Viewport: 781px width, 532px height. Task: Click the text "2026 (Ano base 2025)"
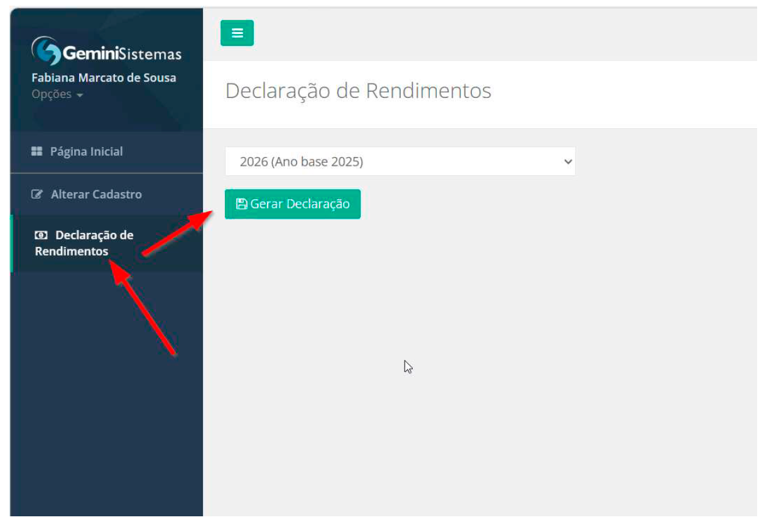click(302, 162)
